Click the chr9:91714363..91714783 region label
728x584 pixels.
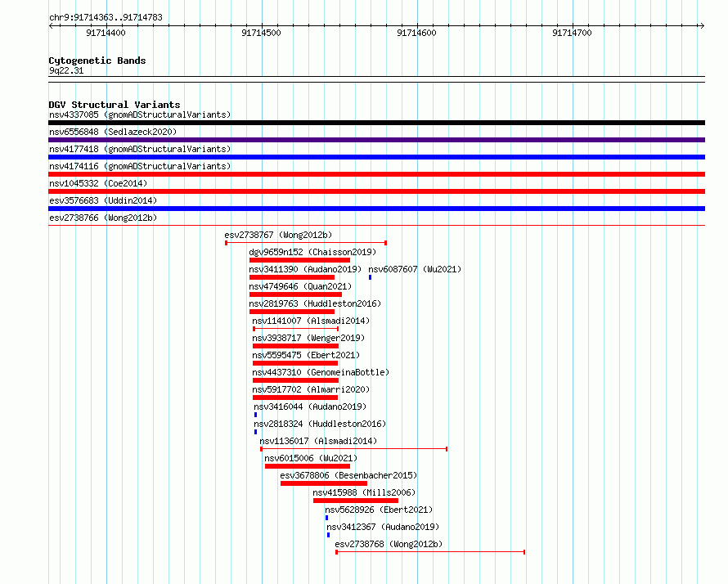coord(106,18)
